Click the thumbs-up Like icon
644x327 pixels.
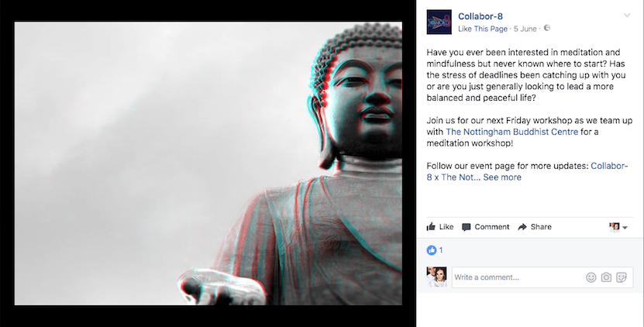[431, 227]
